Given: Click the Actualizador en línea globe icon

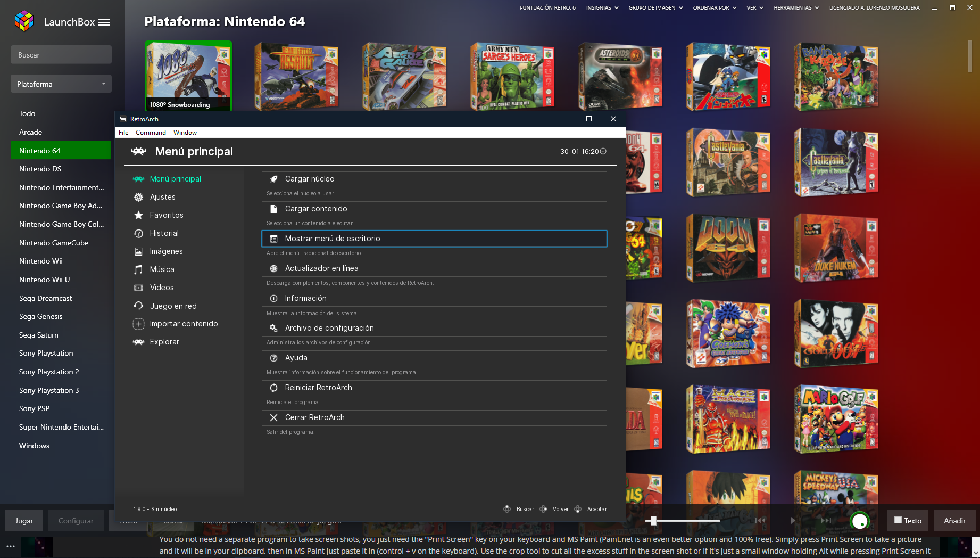Looking at the screenshot, I should tap(273, 268).
